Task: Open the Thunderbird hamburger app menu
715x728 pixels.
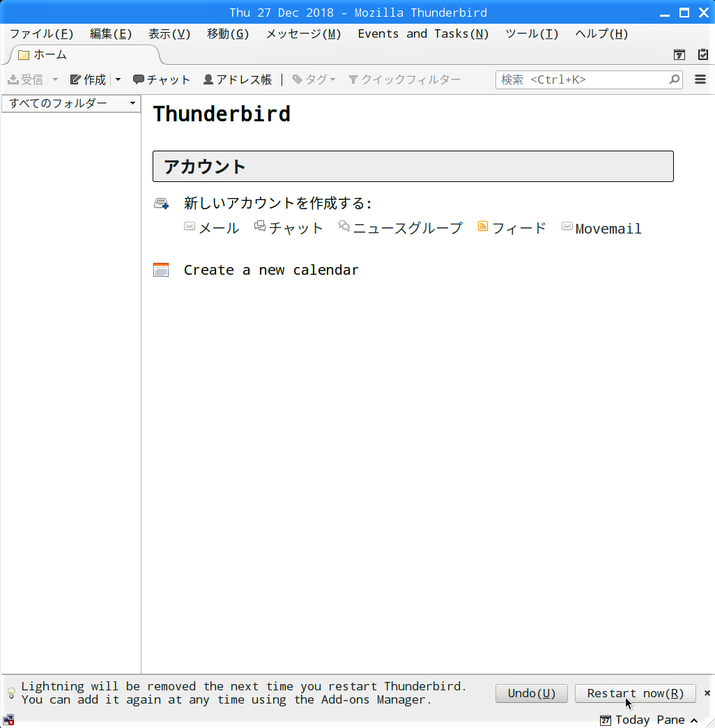Action: 700,79
